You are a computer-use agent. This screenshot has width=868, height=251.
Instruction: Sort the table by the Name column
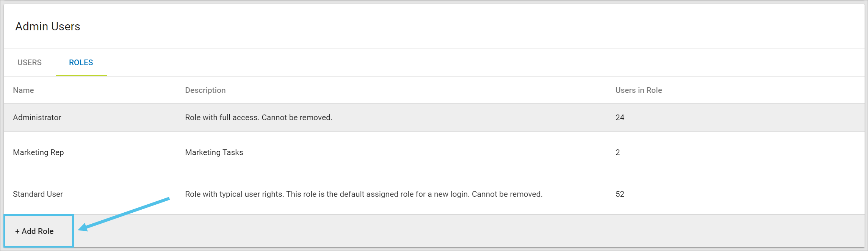[x=23, y=90]
